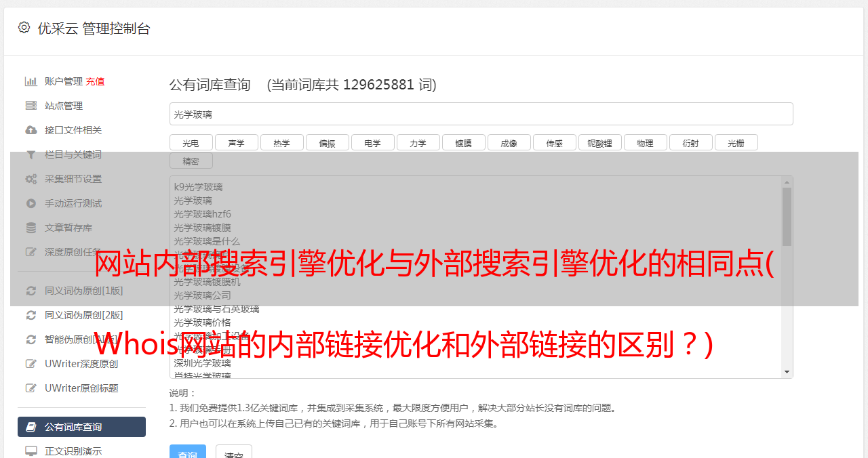Image resolution: width=868 pixels, height=458 pixels.
Task: Focus the search field containing 光学玻璃
Action: (x=481, y=114)
